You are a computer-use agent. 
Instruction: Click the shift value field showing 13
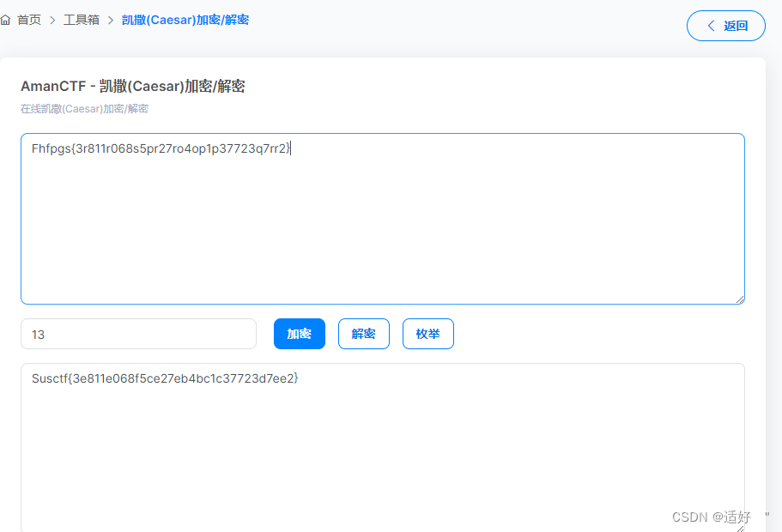(137, 334)
